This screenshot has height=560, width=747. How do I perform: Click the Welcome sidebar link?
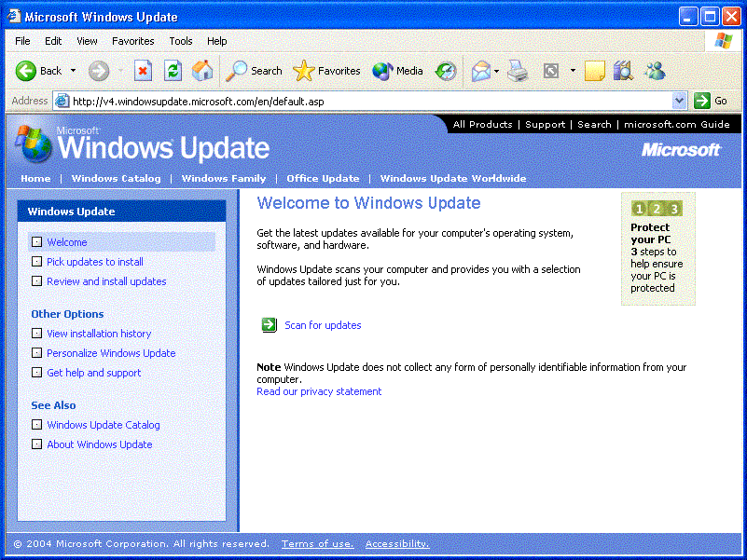coord(67,242)
